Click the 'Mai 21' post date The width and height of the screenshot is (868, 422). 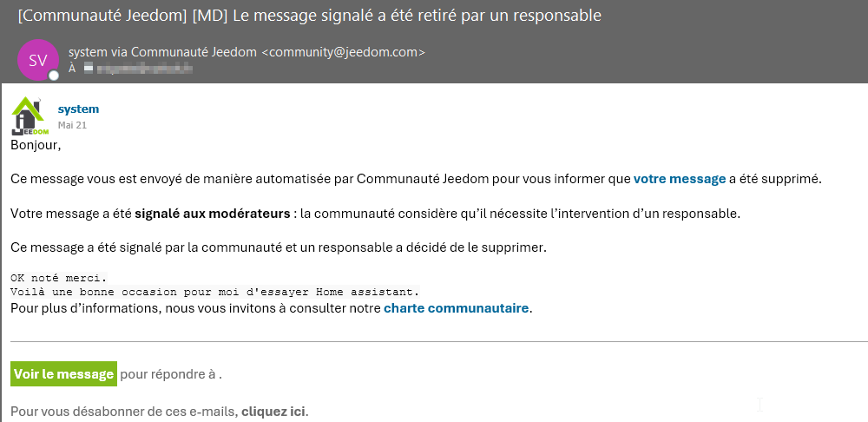pyautogui.click(x=72, y=125)
